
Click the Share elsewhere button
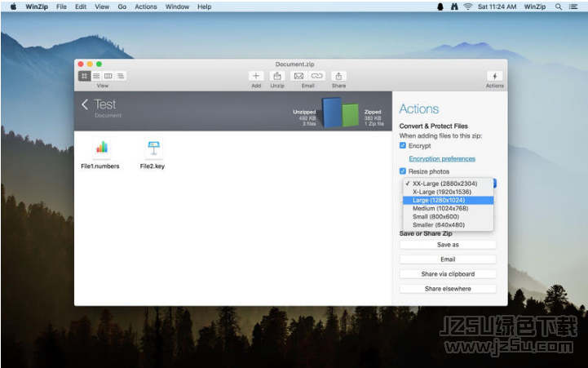(x=448, y=289)
